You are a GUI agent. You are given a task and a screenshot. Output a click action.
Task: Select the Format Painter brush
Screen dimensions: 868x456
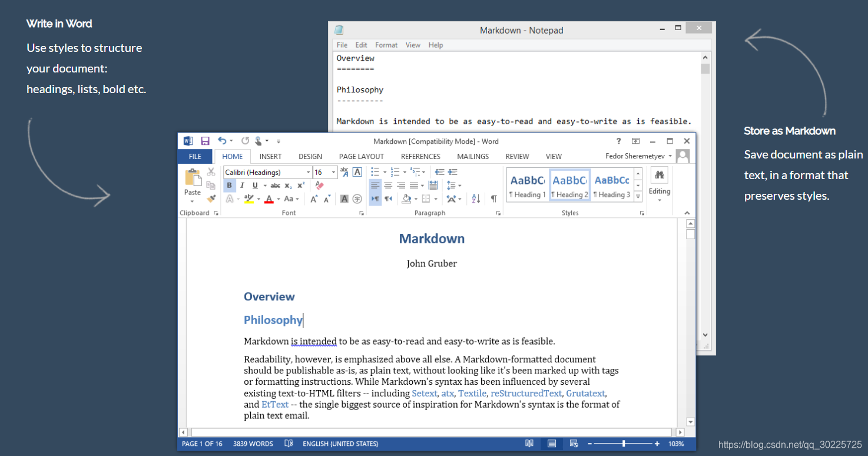pyautogui.click(x=211, y=199)
